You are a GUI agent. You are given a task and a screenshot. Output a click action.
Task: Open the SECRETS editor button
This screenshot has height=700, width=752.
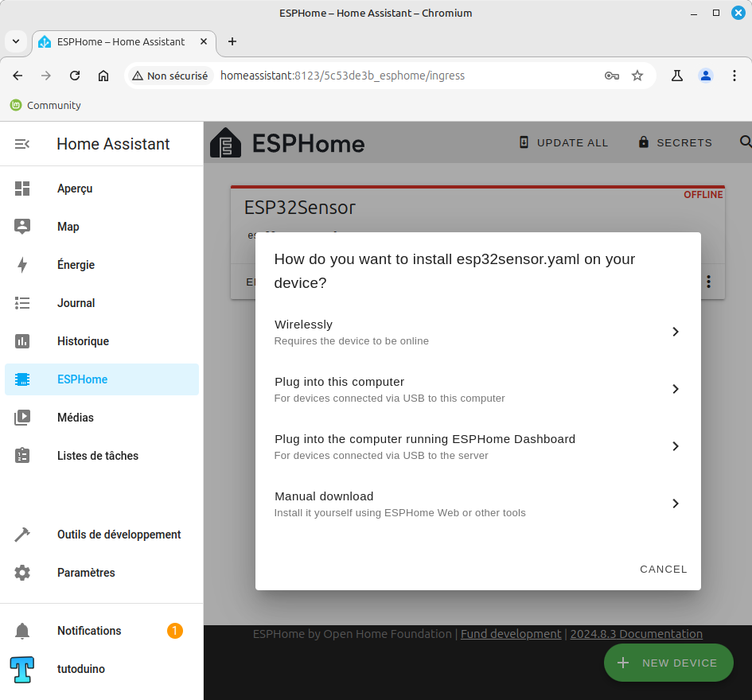pos(675,142)
